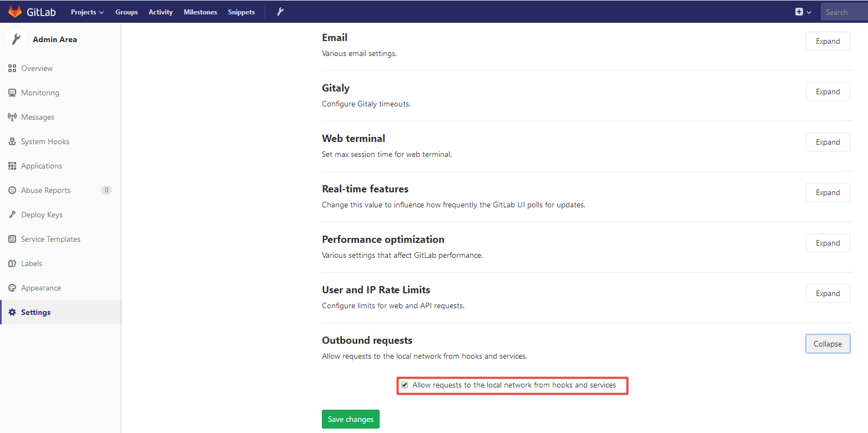Click the Outbound requests heading
Image resolution: width=868 pixels, height=433 pixels.
point(367,340)
